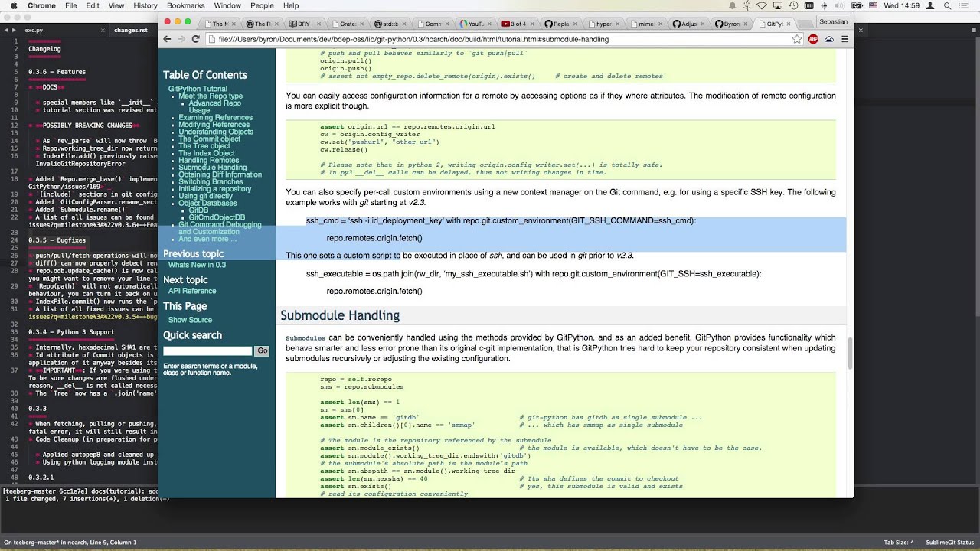Open the Help menu
The width and height of the screenshot is (980, 551).
click(x=291, y=5)
